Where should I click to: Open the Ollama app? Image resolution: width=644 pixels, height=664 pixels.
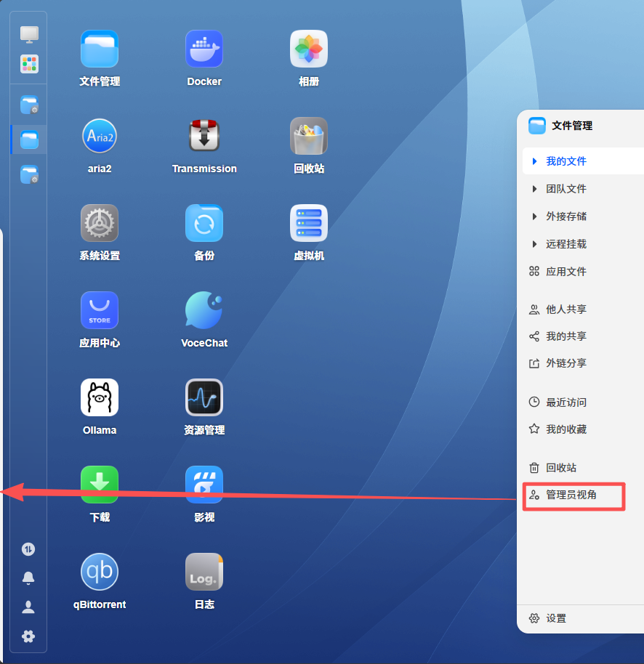100,397
